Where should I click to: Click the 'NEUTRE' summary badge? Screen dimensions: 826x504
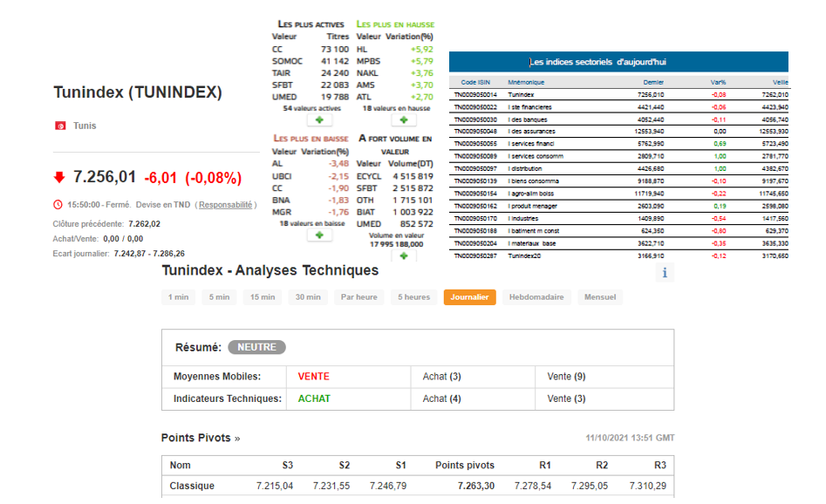point(256,347)
